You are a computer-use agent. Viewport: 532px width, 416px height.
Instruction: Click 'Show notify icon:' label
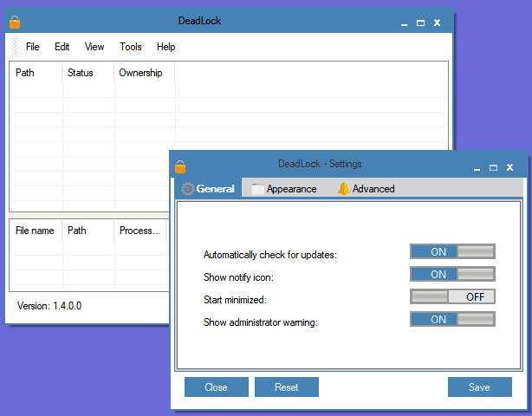click(238, 277)
